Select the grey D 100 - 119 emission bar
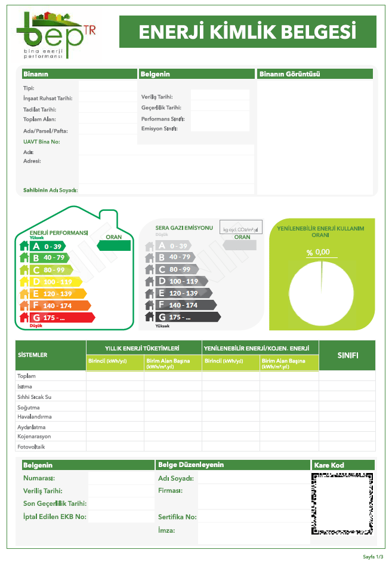 (181, 281)
